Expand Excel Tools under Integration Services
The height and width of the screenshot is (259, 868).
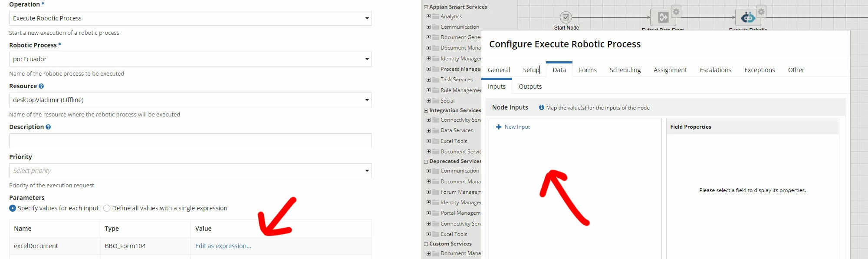point(428,141)
